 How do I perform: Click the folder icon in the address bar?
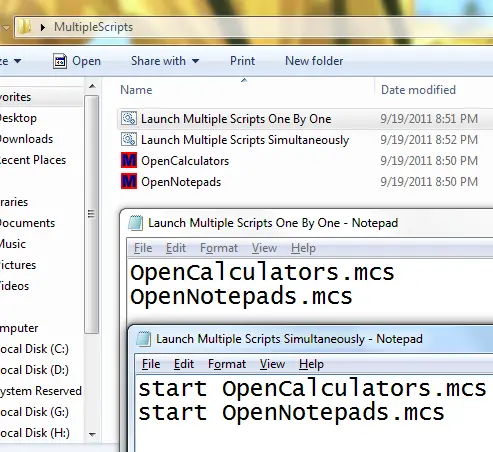point(24,27)
